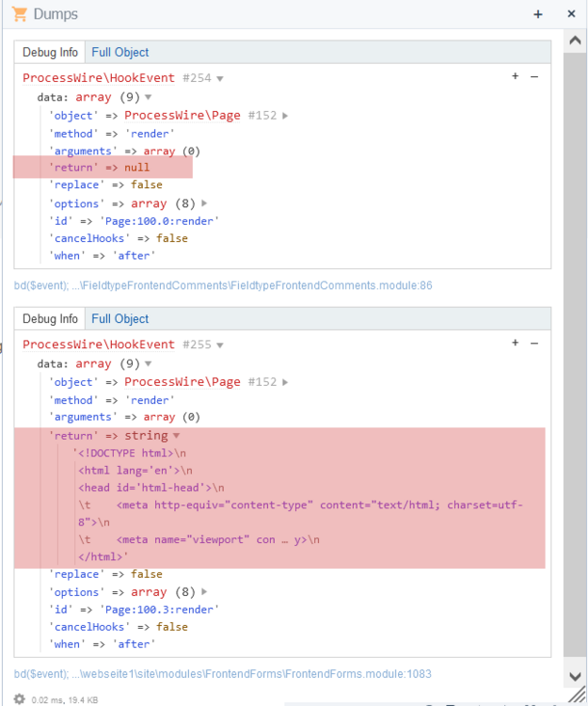Collapse the data array (9) in the first dump
The height and width of the screenshot is (706, 588).
tap(149, 98)
